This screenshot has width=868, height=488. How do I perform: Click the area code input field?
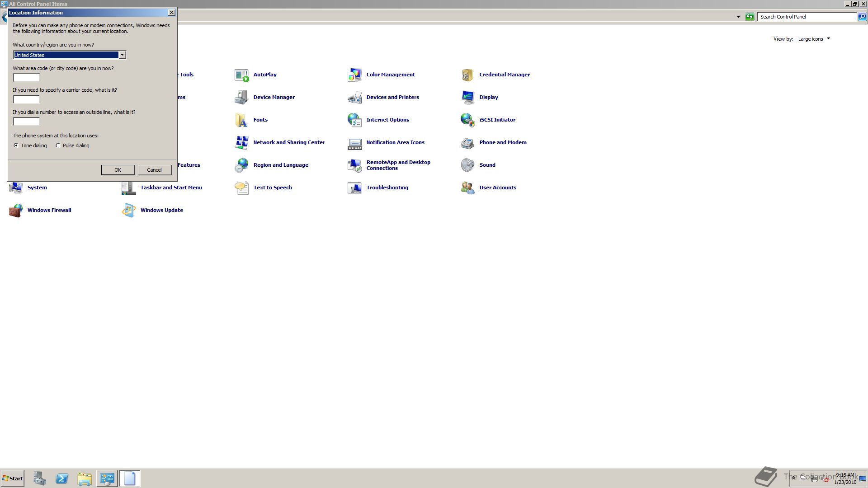(27, 78)
